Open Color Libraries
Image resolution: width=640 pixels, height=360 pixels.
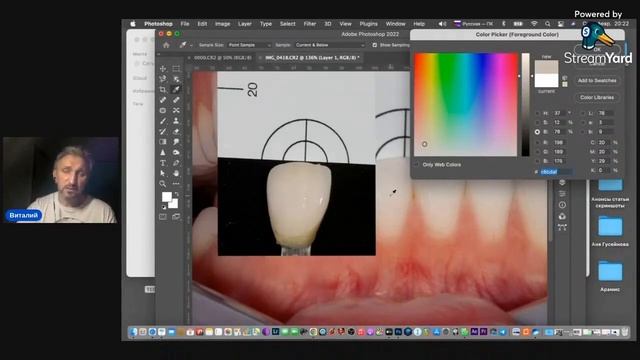[597, 98]
